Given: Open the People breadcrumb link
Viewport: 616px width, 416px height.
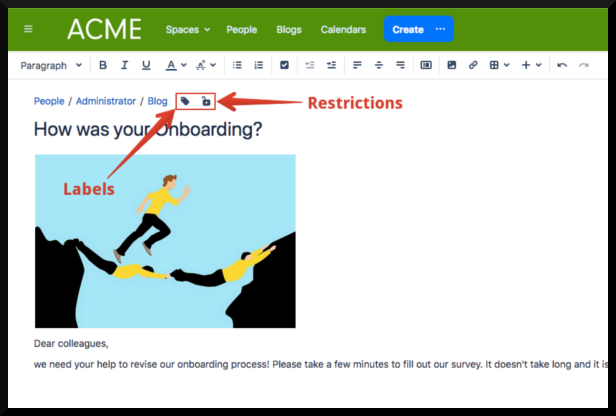Looking at the screenshot, I should pos(49,101).
